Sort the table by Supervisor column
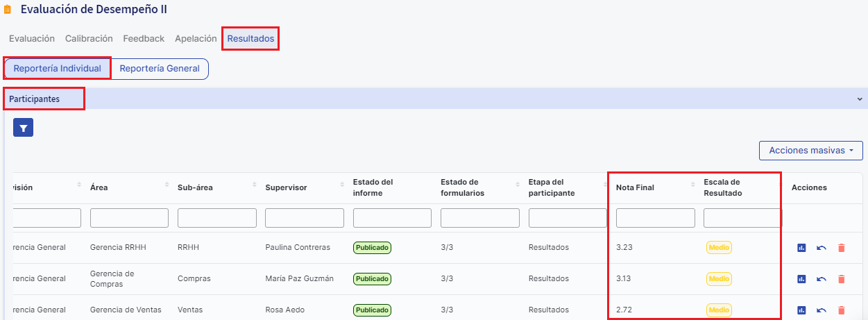Screen dimensions: 868x320 [x=341, y=185]
